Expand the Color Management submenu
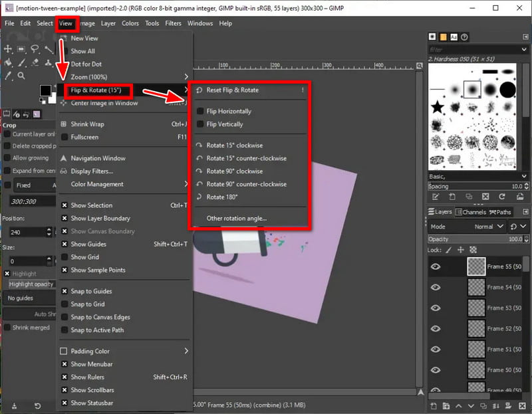The width and height of the screenshot is (532, 414). click(97, 184)
